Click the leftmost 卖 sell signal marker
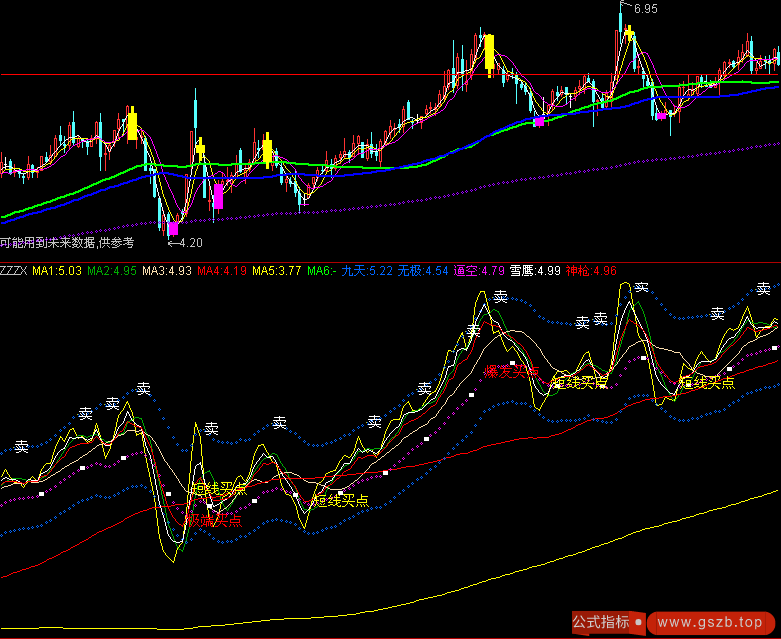 click(21, 446)
